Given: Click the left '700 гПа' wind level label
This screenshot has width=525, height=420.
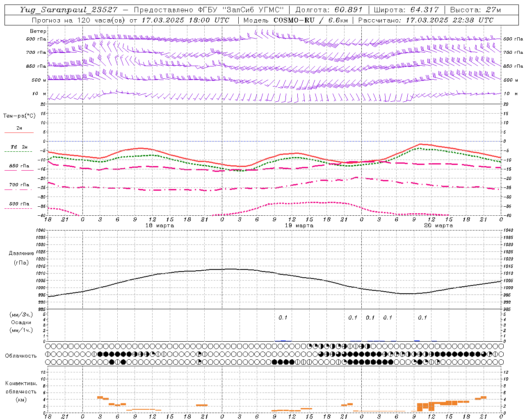Looking at the screenshot, I should (x=36, y=52).
